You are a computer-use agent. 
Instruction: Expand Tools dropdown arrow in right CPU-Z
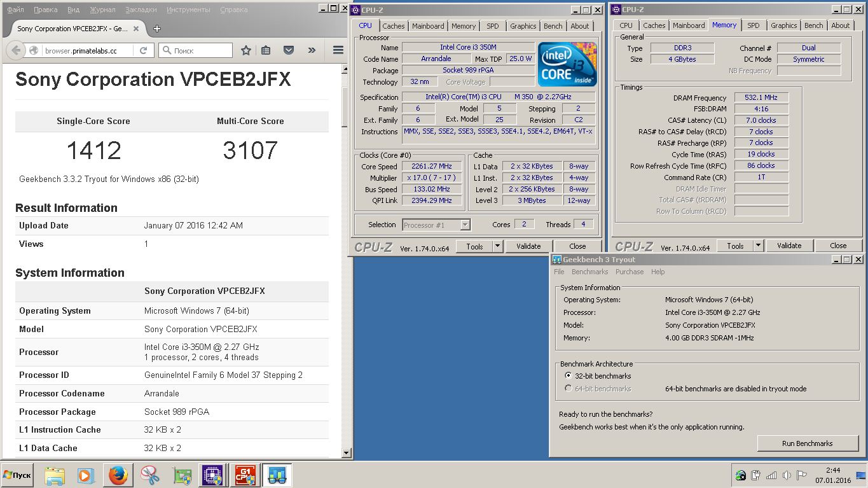point(758,246)
